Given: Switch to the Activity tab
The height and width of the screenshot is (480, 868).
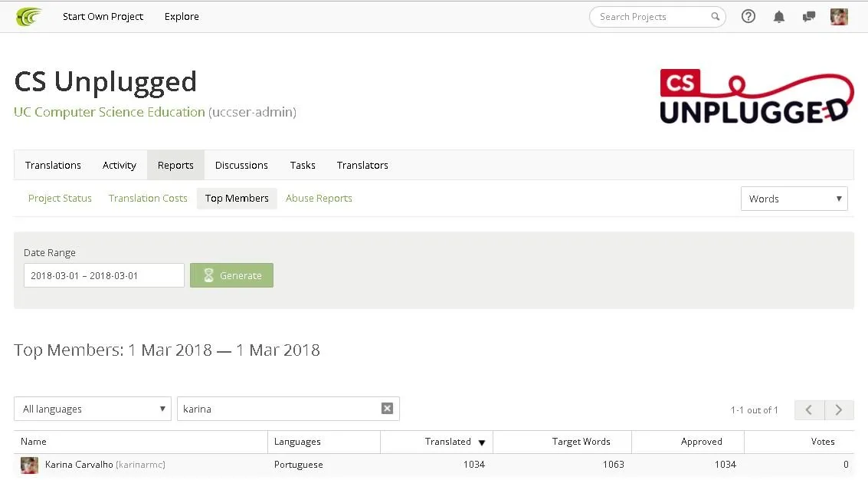Looking at the screenshot, I should (119, 165).
